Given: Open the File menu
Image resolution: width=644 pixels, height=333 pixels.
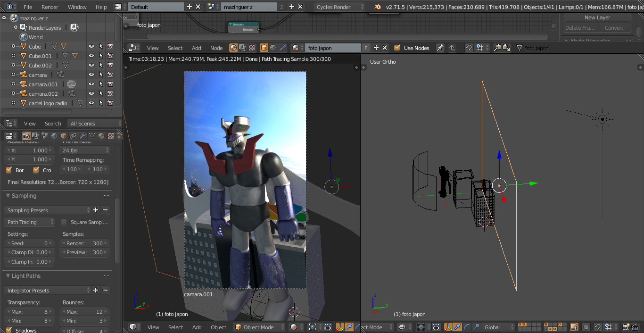Looking at the screenshot, I should [x=28, y=7].
